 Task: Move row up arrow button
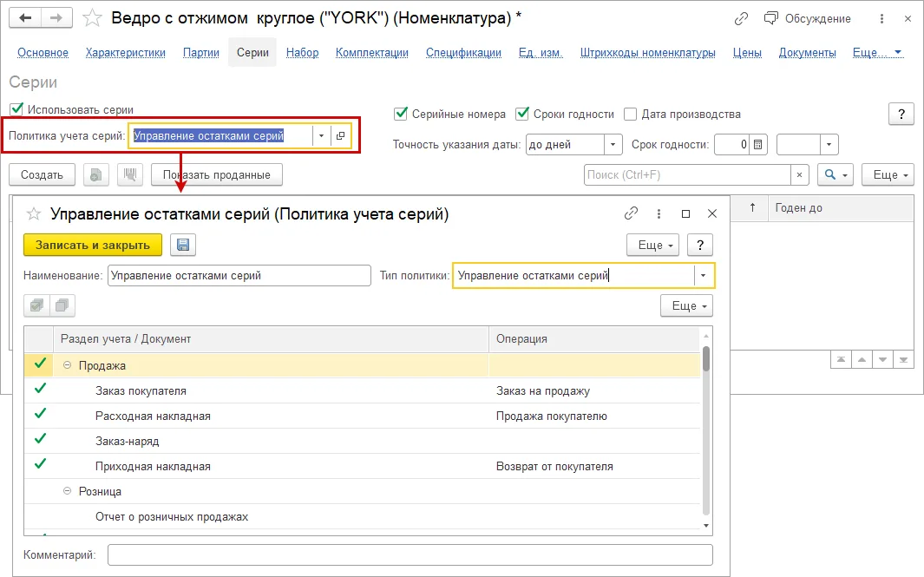tap(862, 359)
